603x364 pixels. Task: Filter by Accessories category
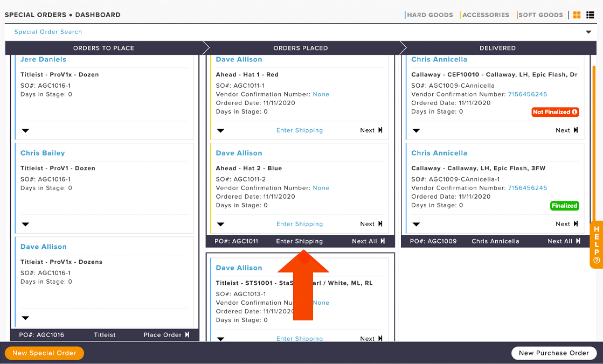(x=486, y=15)
